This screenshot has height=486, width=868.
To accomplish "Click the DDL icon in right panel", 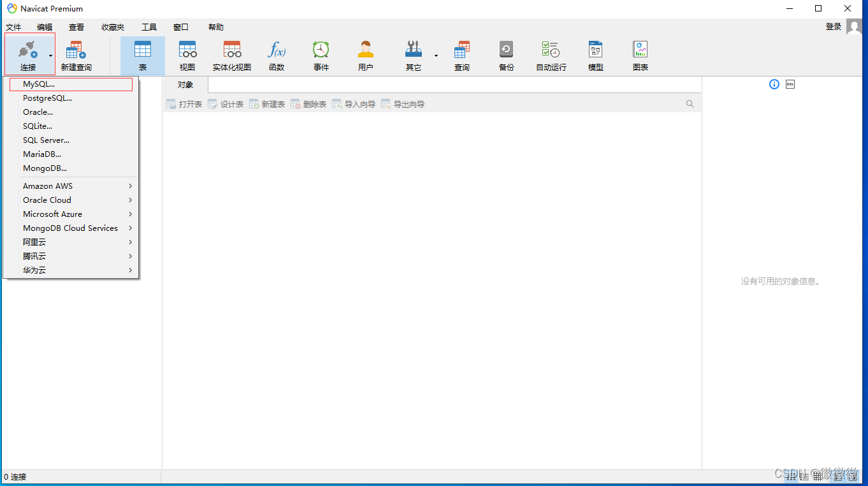I will point(790,84).
